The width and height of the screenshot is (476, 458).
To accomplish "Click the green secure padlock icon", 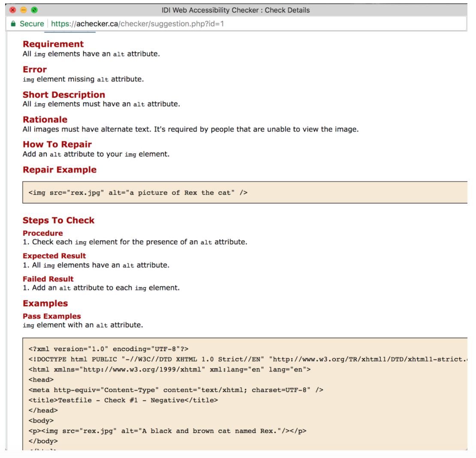I will tap(13, 24).
